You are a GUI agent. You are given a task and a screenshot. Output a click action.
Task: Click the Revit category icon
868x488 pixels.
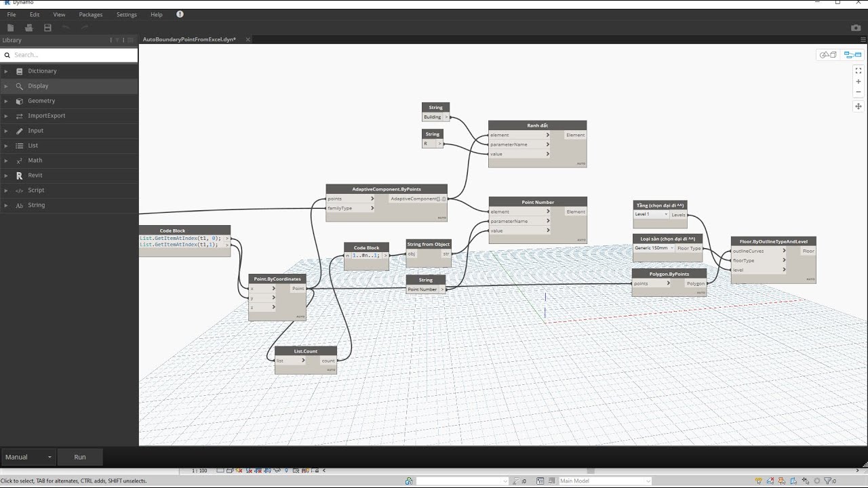(20, 176)
